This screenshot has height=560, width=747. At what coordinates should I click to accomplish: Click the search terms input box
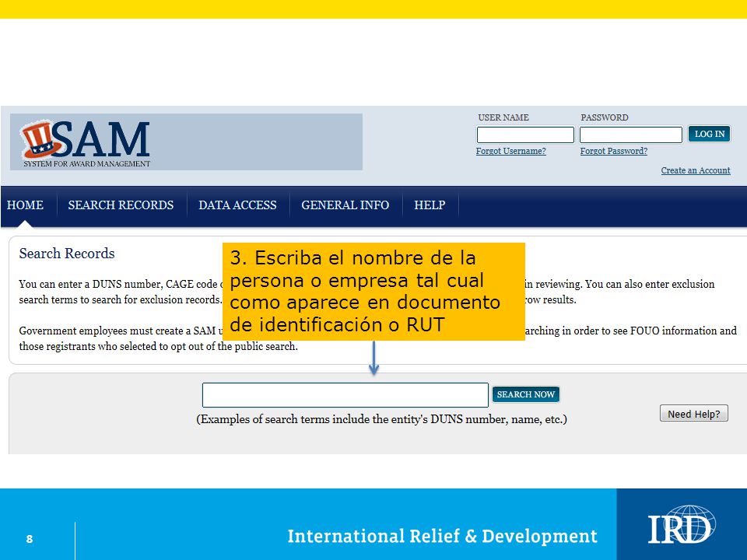345,395
